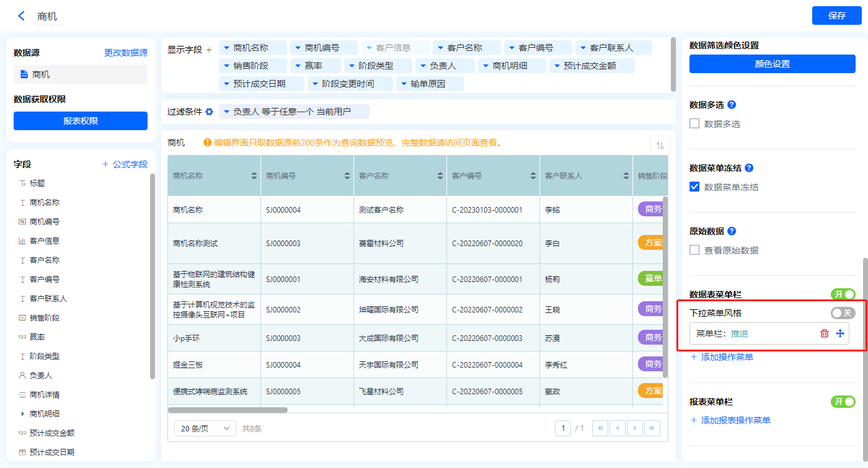Open the 颜色设置 button
This screenshot has width=868, height=468.
tap(772, 64)
